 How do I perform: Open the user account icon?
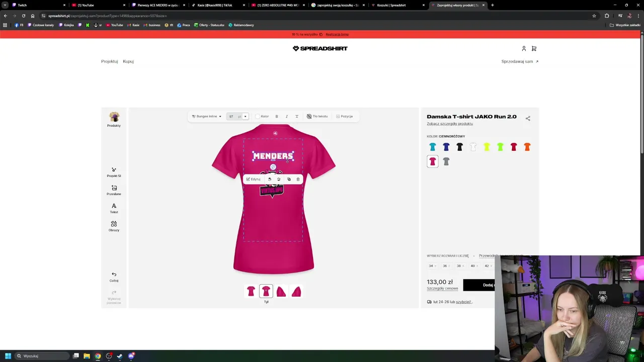524,48
